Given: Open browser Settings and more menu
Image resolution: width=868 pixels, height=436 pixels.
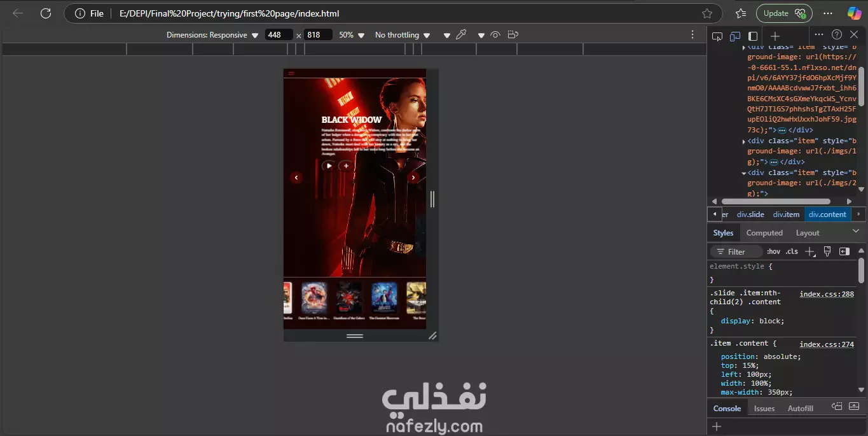Looking at the screenshot, I should (x=828, y=13).
